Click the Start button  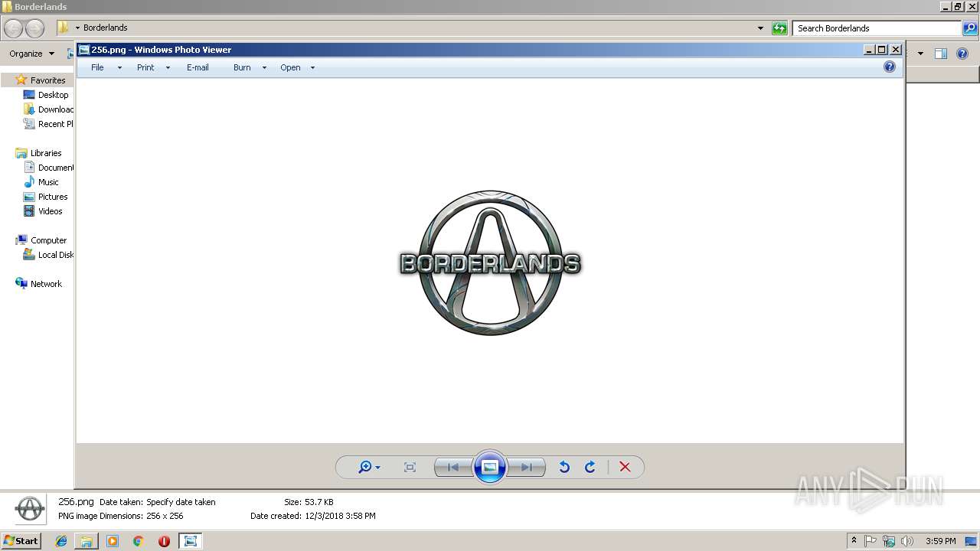(21, 540)
